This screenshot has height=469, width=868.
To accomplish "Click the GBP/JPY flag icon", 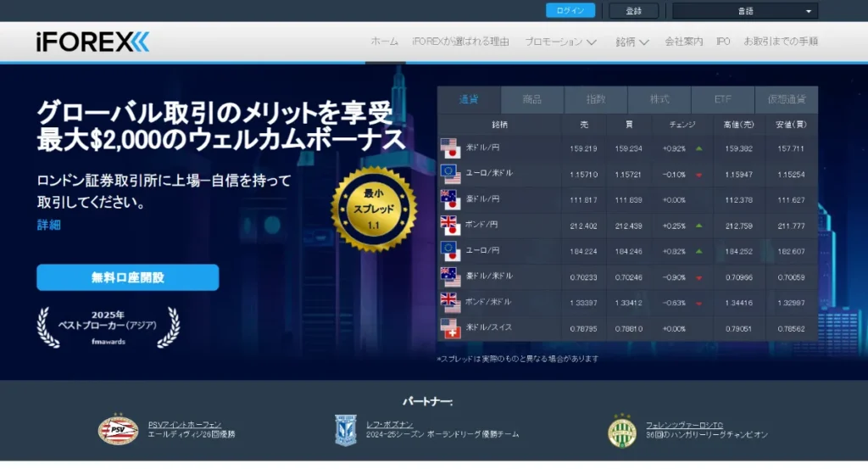I will (450, 226).
